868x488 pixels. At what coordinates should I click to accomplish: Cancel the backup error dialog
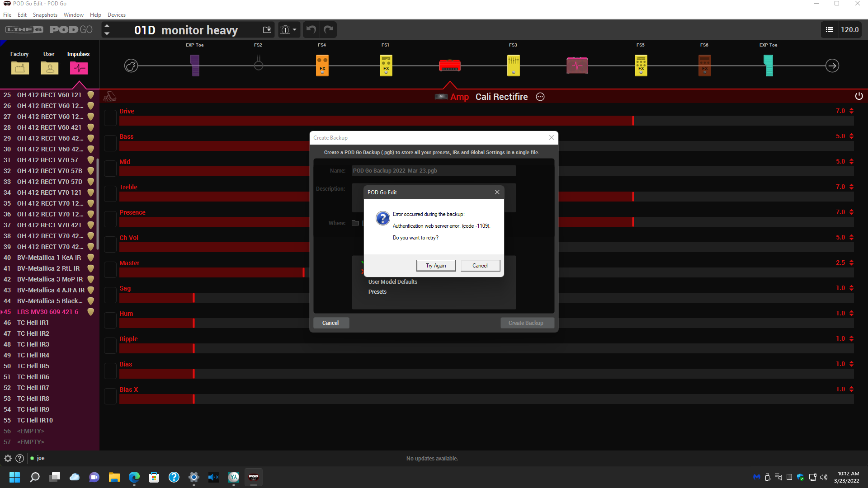coord(480,266)
